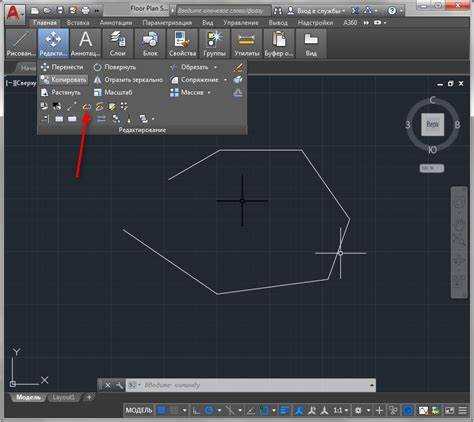Toggle annotation monitor plus icon in status bar

(379, 410)
